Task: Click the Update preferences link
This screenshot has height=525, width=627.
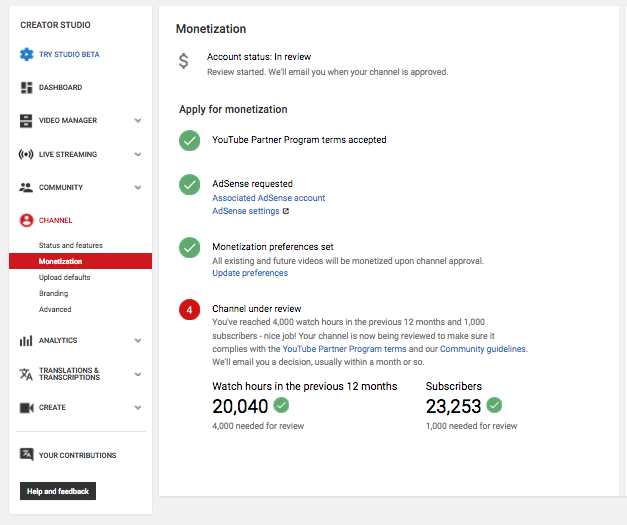Action: [250, 273]
